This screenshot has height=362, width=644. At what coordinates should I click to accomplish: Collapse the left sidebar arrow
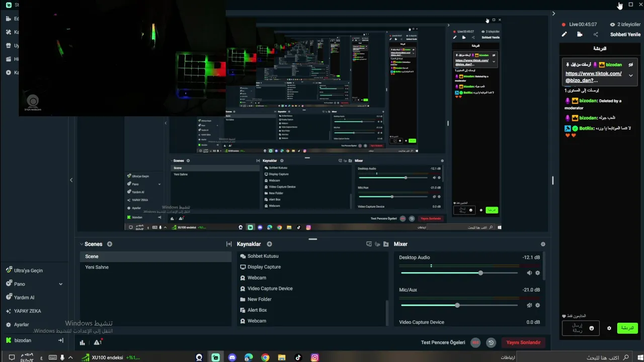click(x=71, y=180)
